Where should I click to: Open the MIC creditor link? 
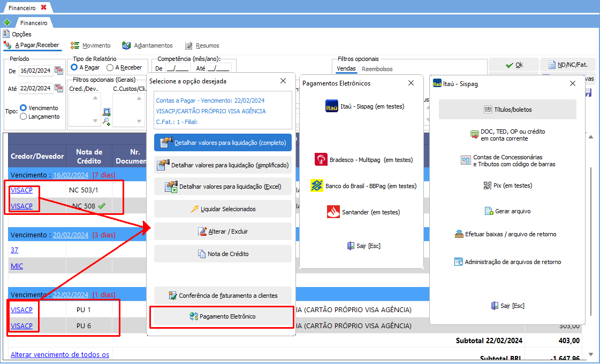(17, 266)
